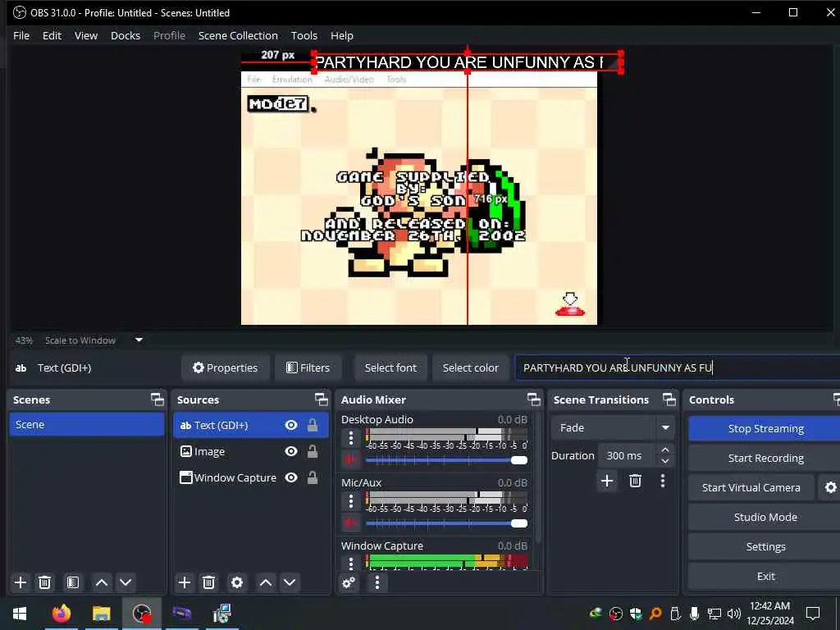
Task: Open the View menu
Action: 85,35
